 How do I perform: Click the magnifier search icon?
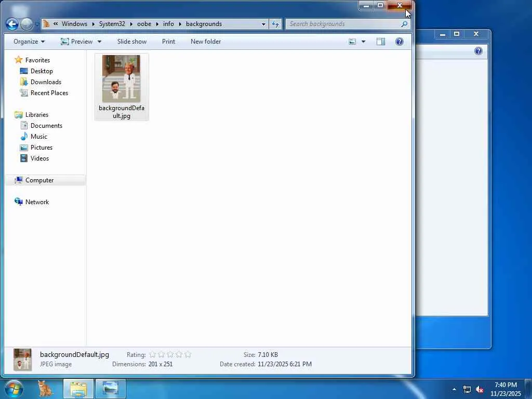point(404,24)
